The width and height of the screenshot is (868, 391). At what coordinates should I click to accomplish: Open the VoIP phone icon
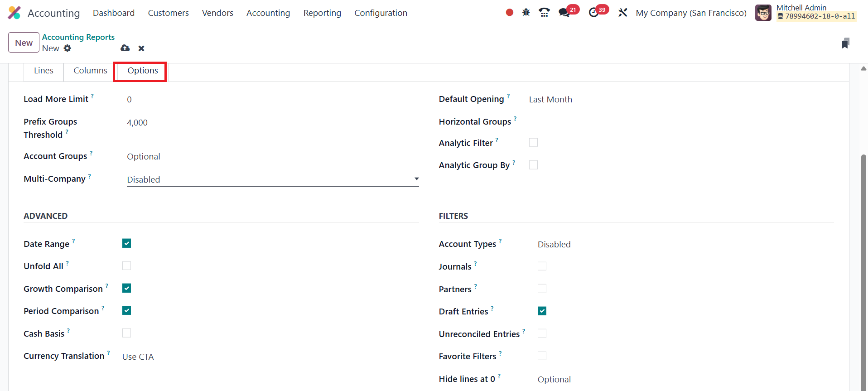coord(544,13)
